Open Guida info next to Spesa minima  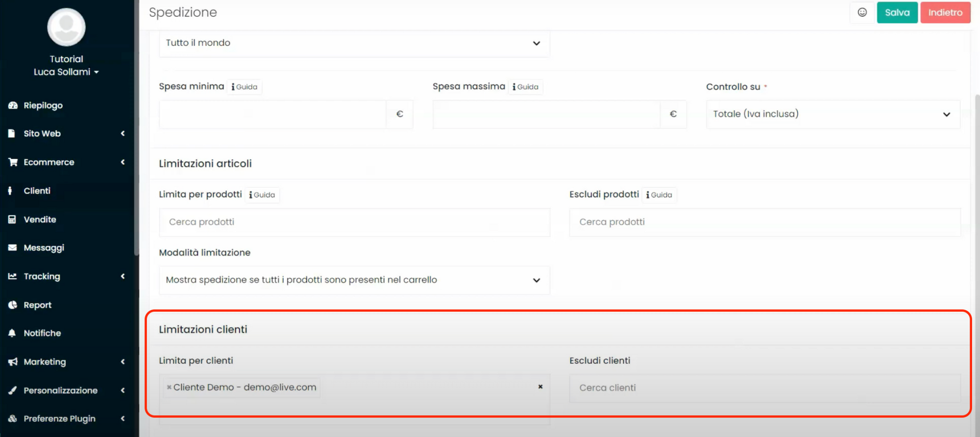pos(244,87)
